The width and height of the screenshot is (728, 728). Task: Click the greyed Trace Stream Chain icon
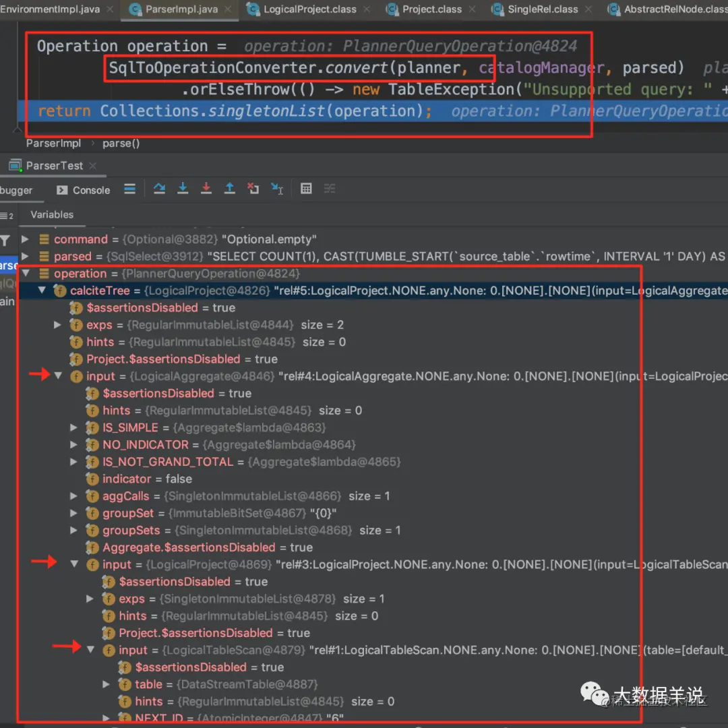[x=330, y=189]
